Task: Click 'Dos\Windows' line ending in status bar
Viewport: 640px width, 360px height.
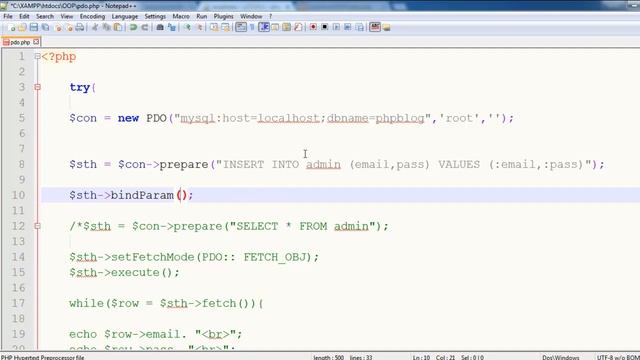Action: point(560,357)
